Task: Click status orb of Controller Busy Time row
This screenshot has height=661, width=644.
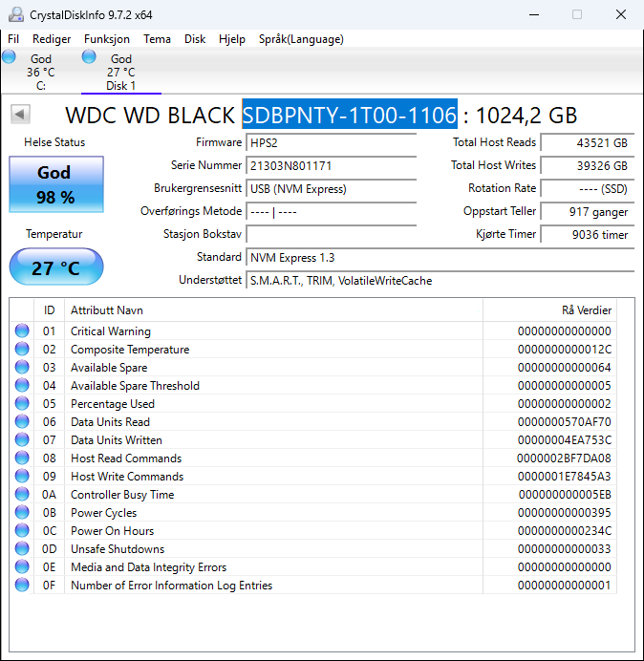Action: (22, 494)
